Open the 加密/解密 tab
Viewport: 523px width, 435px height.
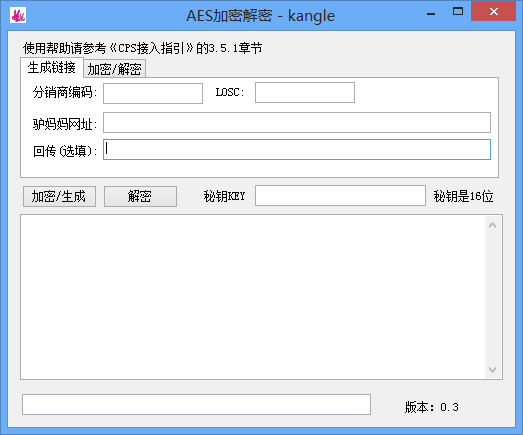pos(114,69)
